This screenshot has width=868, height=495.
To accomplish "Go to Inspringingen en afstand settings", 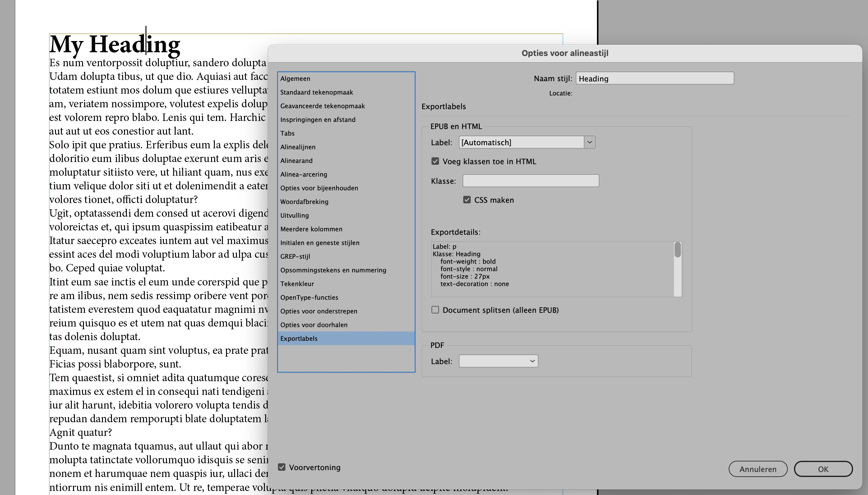I will pyautogui.click(x=318, y=120).
